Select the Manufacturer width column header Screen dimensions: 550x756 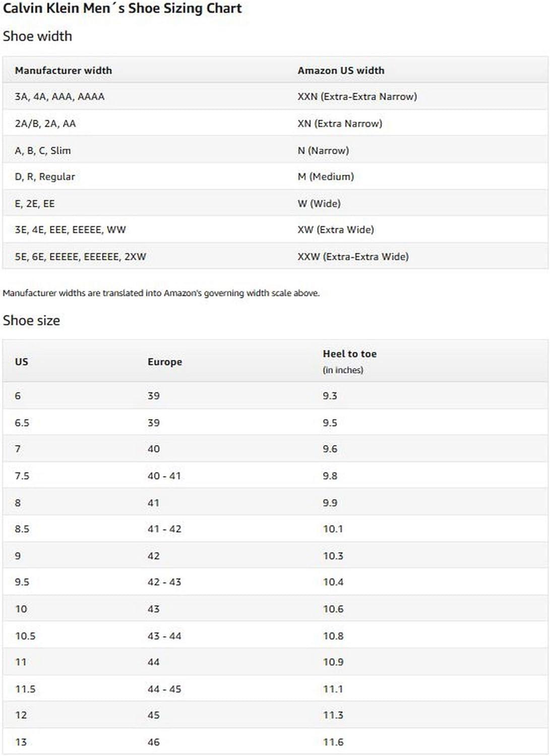click(x=64, y=71)
